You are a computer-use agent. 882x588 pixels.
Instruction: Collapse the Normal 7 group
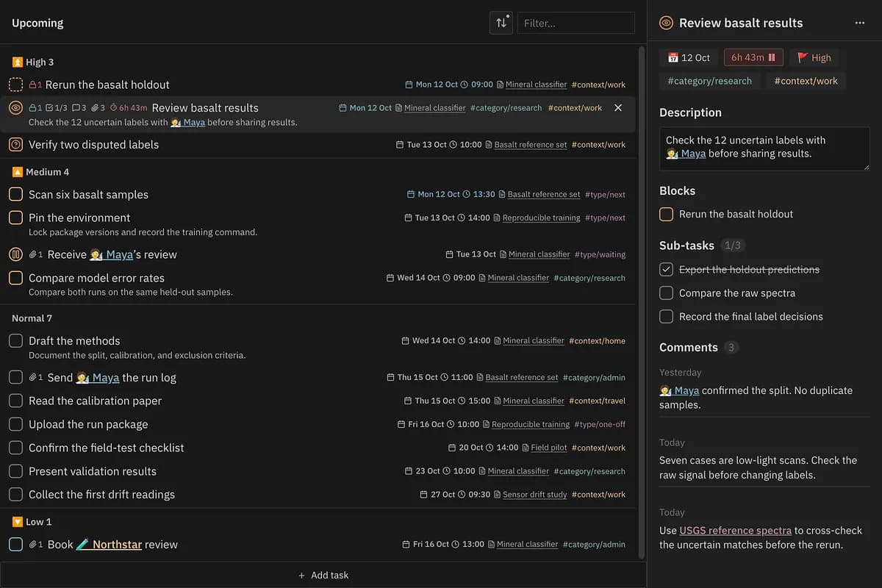tap(32, 318)
